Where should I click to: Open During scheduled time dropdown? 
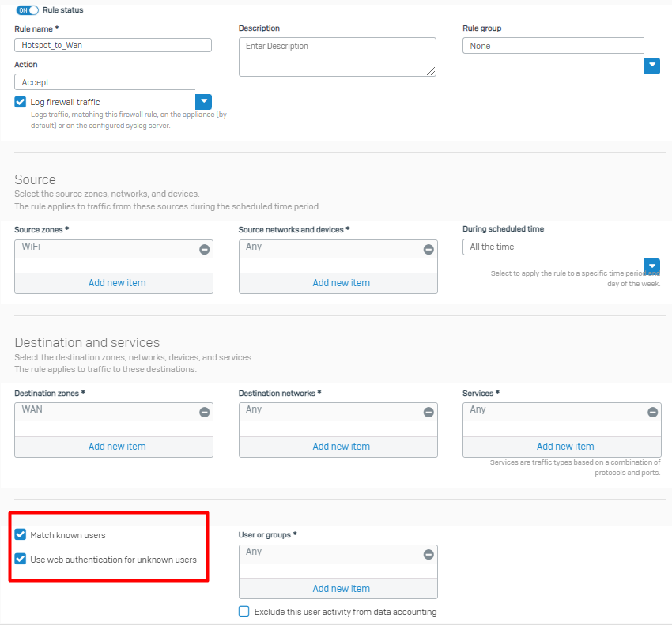pos(651,266)
